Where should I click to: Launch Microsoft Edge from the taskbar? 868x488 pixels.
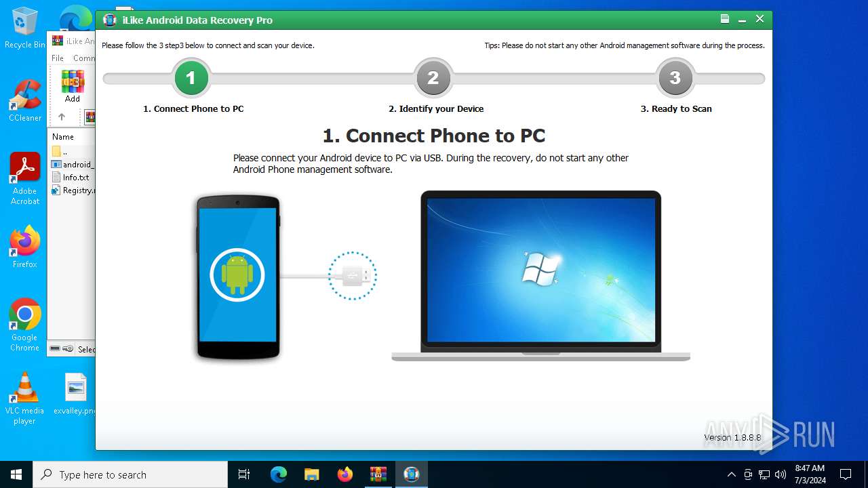coord(279,474)
